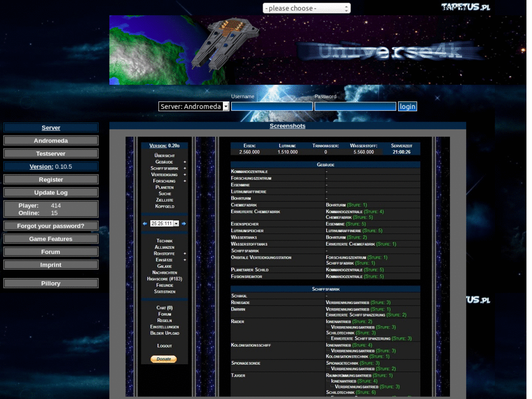Click the Player: 414 counter

[39, 206]
